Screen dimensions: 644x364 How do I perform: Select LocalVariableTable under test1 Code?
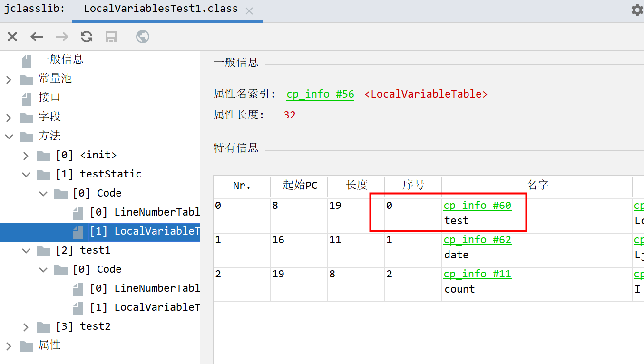pos(145,307)
